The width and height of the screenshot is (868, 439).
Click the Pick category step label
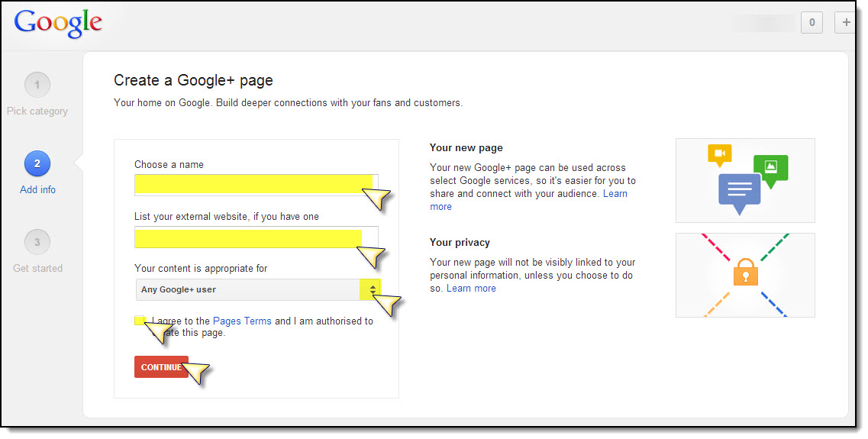pyautogui.click(x=37, y=111)
